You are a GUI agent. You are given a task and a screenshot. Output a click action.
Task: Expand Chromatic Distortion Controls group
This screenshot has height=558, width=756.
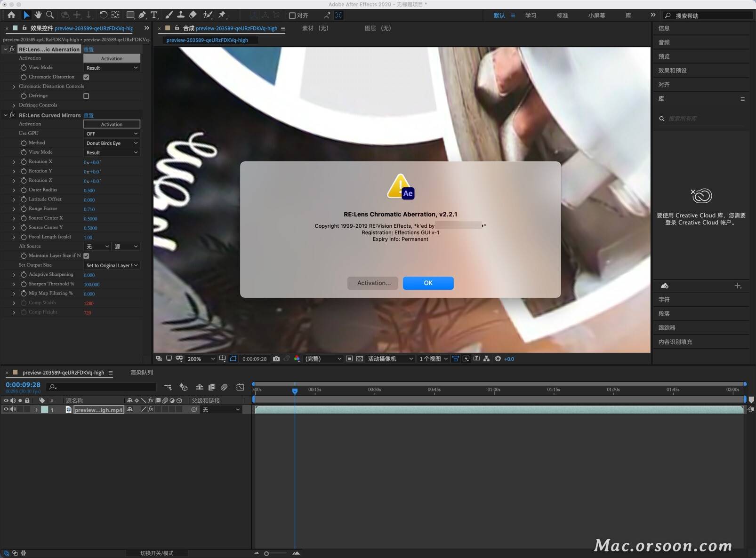14,87
